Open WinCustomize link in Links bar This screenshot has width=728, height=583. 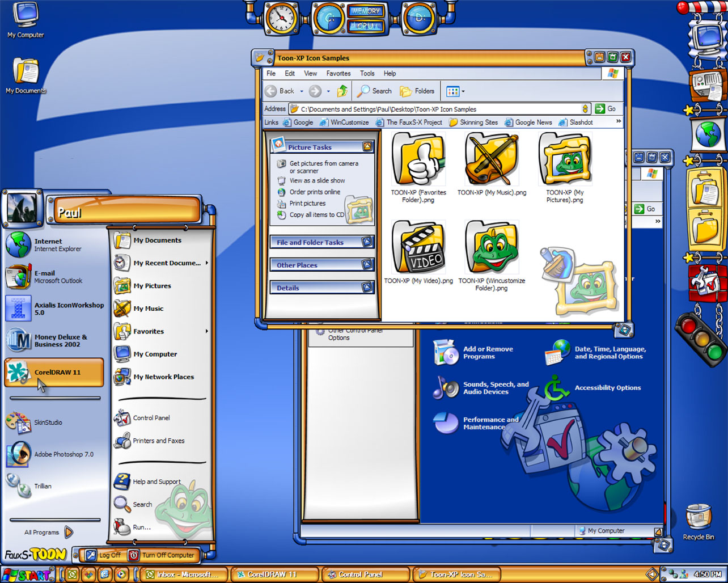coord(344,122)
